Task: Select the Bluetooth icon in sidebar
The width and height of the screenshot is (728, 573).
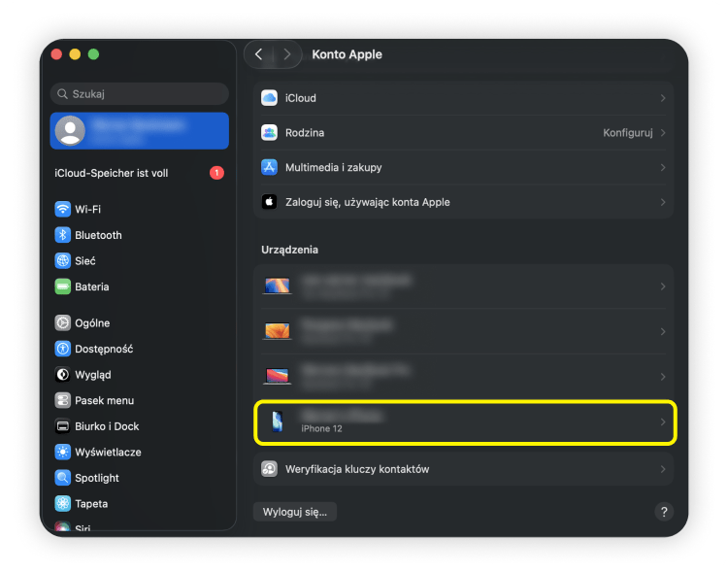Action: coord(63,235)
